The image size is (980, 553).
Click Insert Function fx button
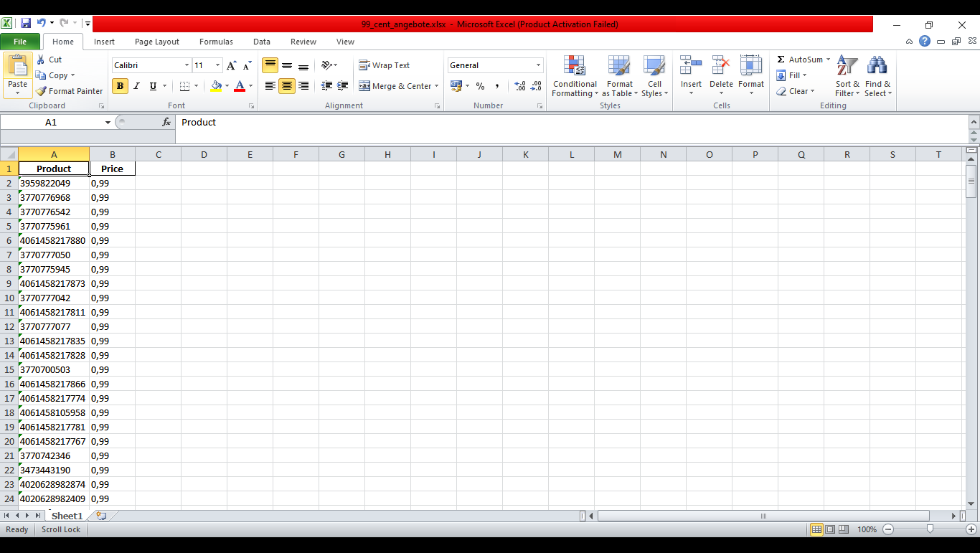tap(166, 123)
